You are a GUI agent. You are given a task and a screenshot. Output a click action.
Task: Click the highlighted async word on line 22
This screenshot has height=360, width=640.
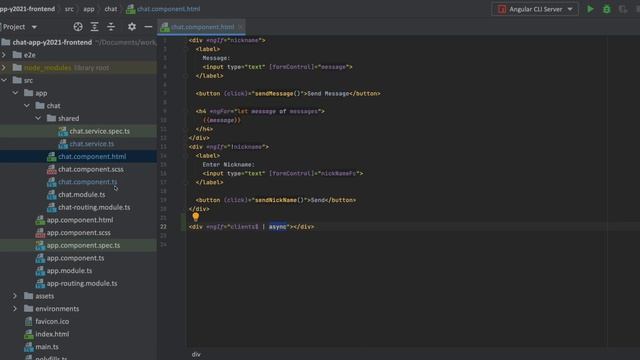pos(278,227)
